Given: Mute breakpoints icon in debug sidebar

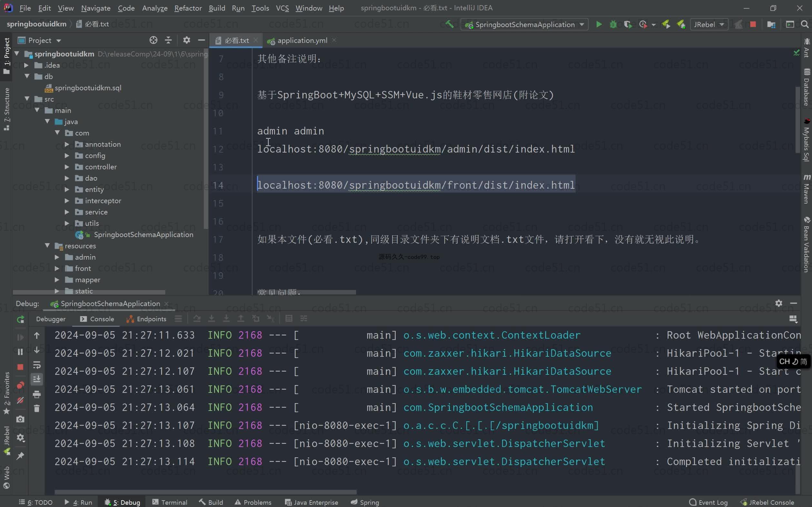Looking at the screenshot, I should (20, 400).
